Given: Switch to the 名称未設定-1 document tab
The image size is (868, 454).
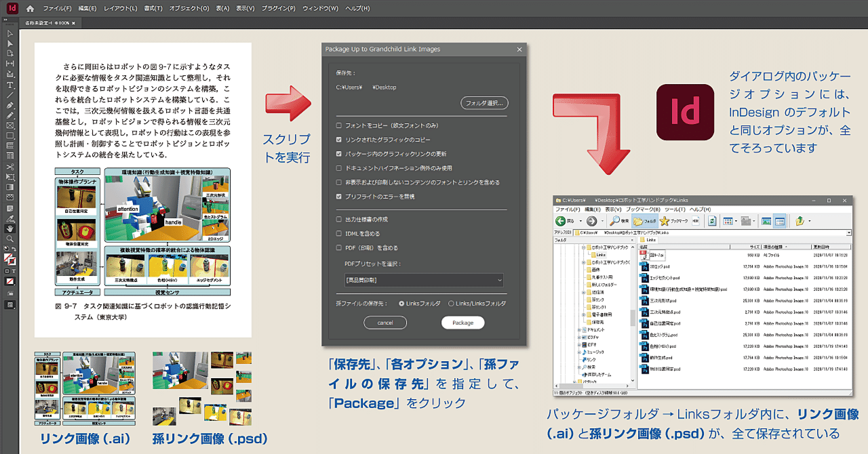Looking at the screenshot, I should click(37, 22).
